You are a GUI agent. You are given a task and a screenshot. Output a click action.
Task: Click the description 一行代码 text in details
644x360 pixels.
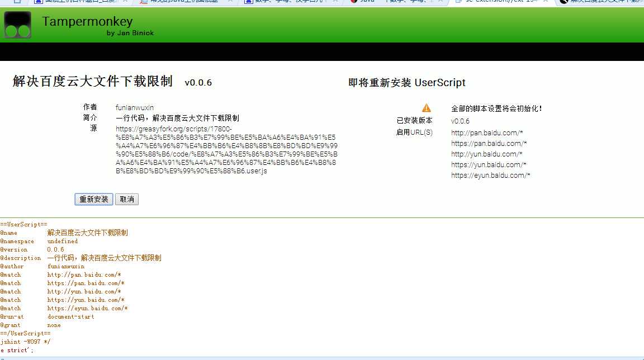point(177,118)
